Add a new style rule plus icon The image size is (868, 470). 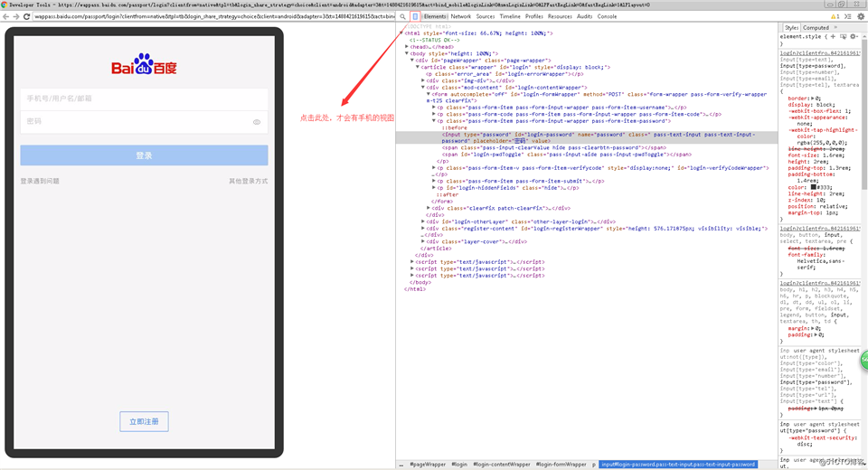833,36
